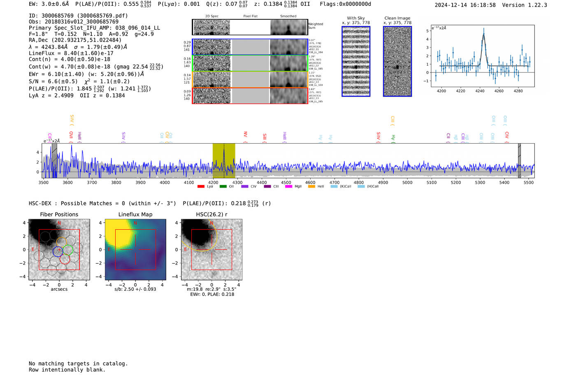The height and width of the screenshot is (392, 576).
Task: Click the weighted sum 2D spectrum row
Action: pyautogui.click(x=250, y=27)
